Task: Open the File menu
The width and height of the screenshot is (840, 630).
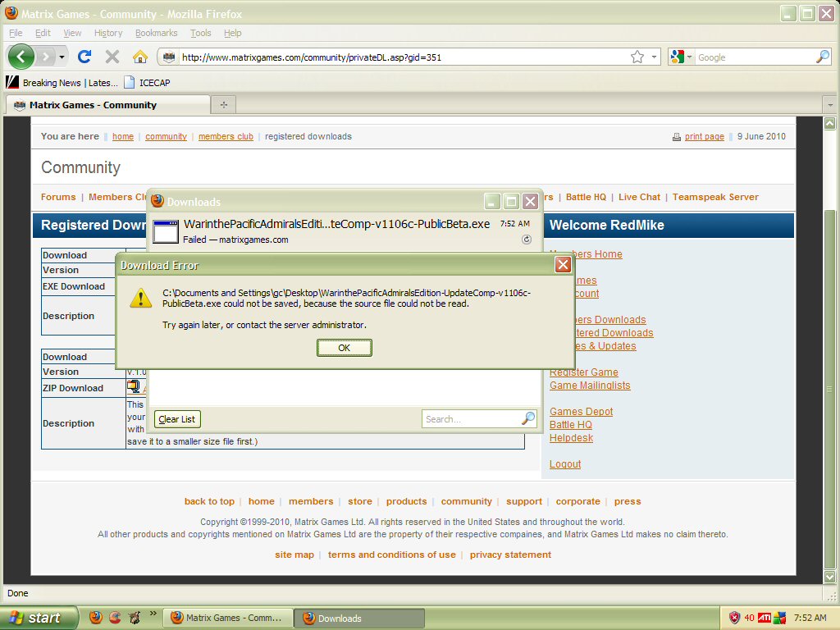Action: click(x=16, y=33)
